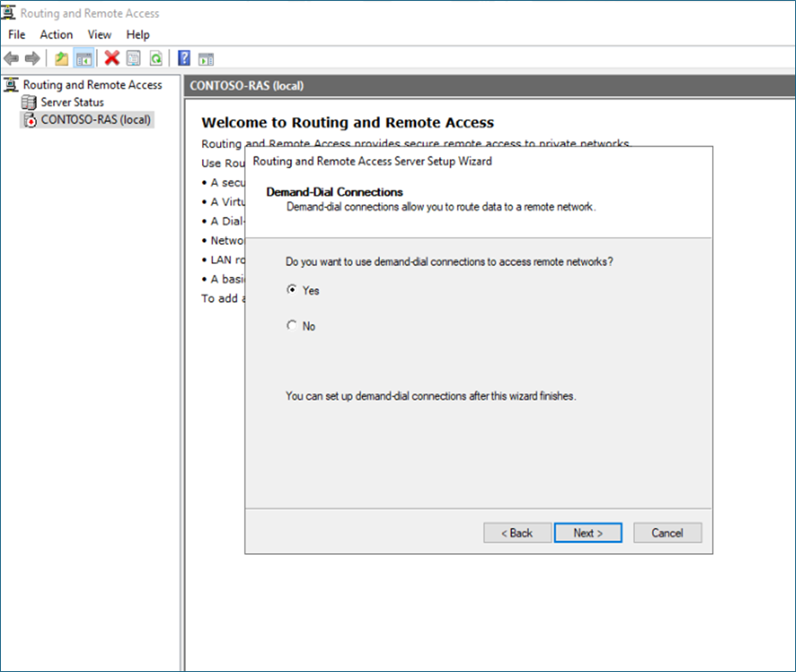Open the Help menu
The width and height of the screenshot is (796, 672).
point(138,34)
